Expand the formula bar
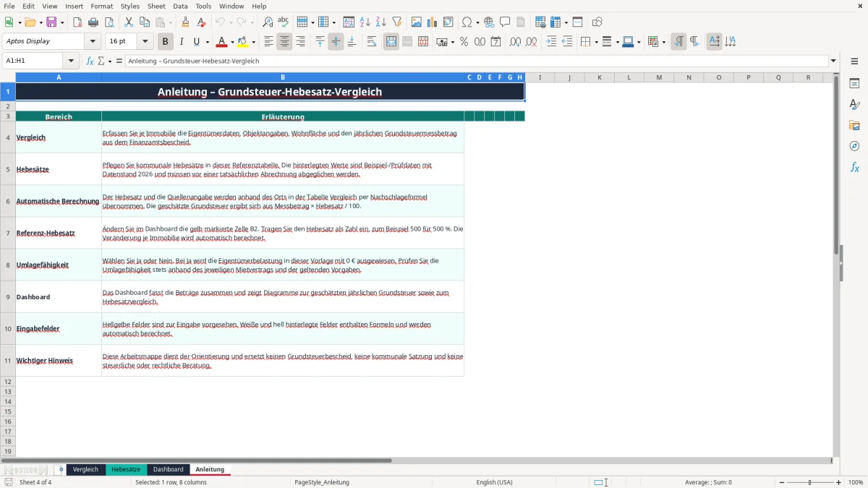This screenshot has height=488, width=868. point(833,61)
